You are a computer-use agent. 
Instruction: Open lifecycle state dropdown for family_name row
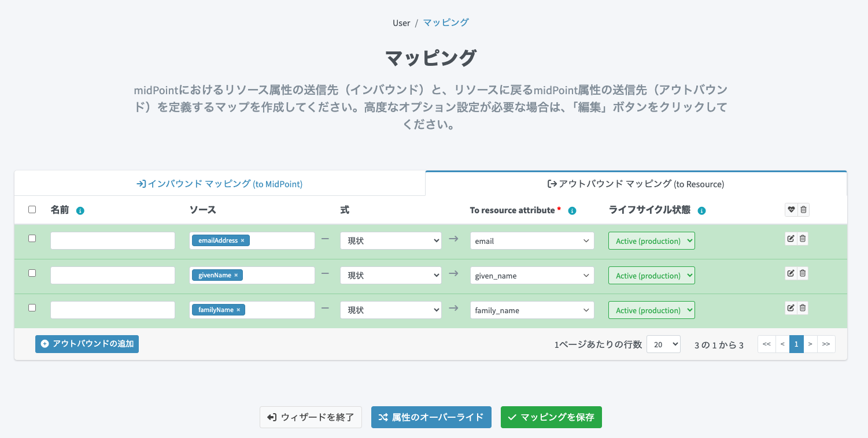pos(652,310)
